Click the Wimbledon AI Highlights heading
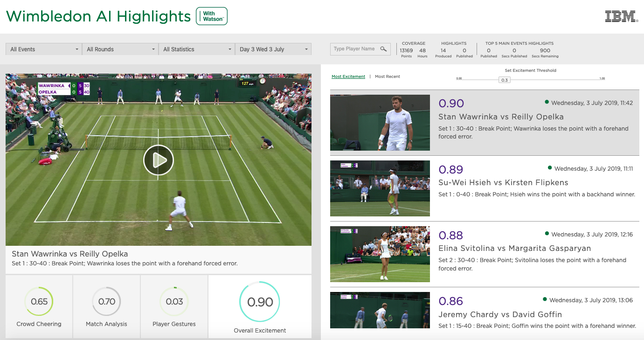Image resolution: width=644 pixels, height=340 pixels. [98, 16]
